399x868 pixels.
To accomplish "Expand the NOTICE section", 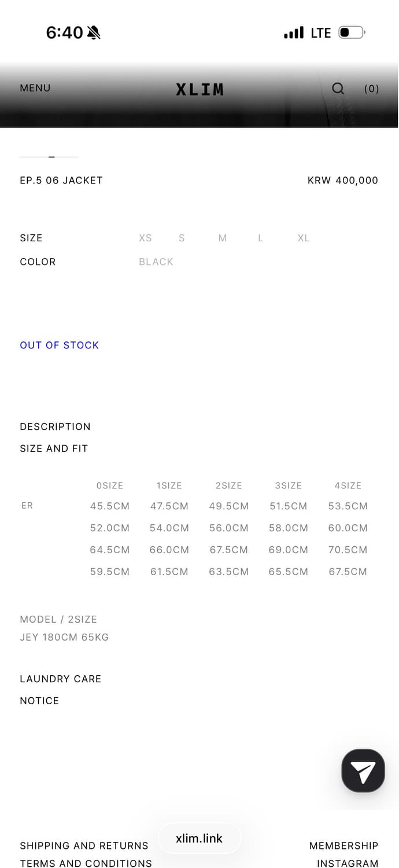I will pyautogui.click(x=39, y=701).
